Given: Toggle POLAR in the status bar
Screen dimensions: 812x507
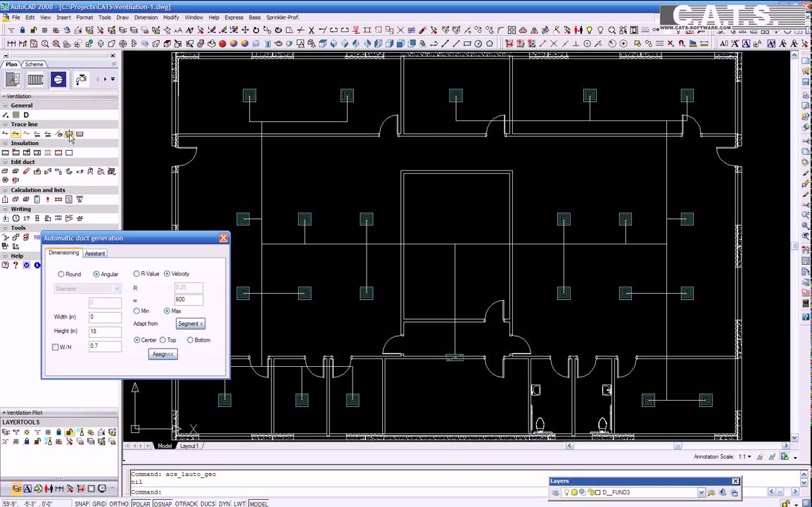Looking at the screenshot, I should pyautogui.click(x=141, y=503).
